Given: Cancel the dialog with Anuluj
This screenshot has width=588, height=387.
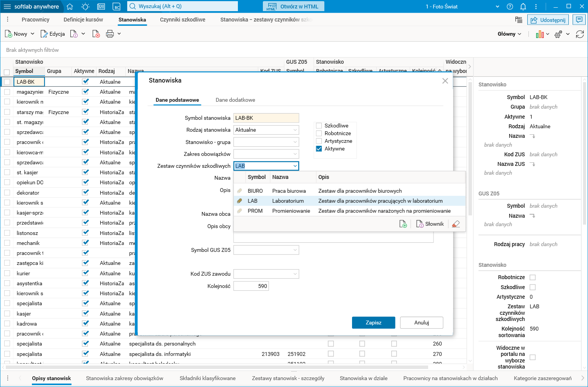Looking at the screenshot, I should click(422, 322).
